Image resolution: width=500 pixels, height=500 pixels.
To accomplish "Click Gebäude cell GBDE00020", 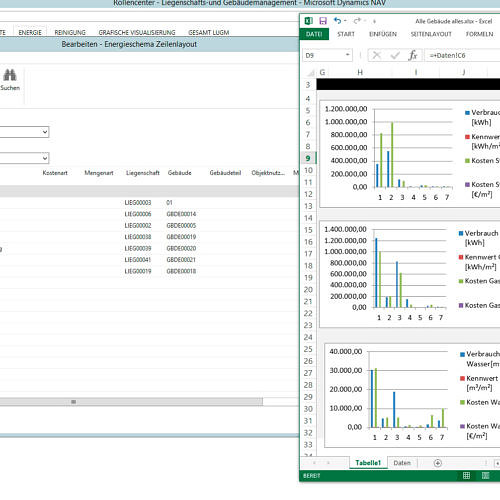I will (181, 248).
